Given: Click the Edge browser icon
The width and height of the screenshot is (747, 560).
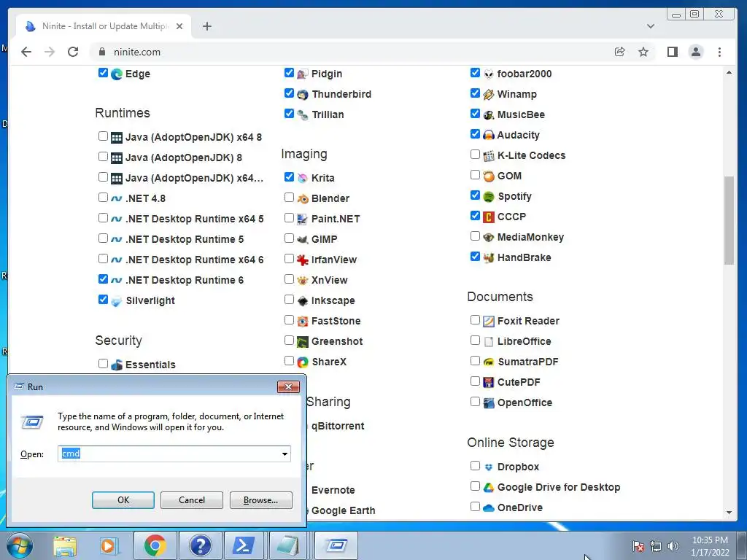Looking at the screenshot, I should tap(117, 74).
